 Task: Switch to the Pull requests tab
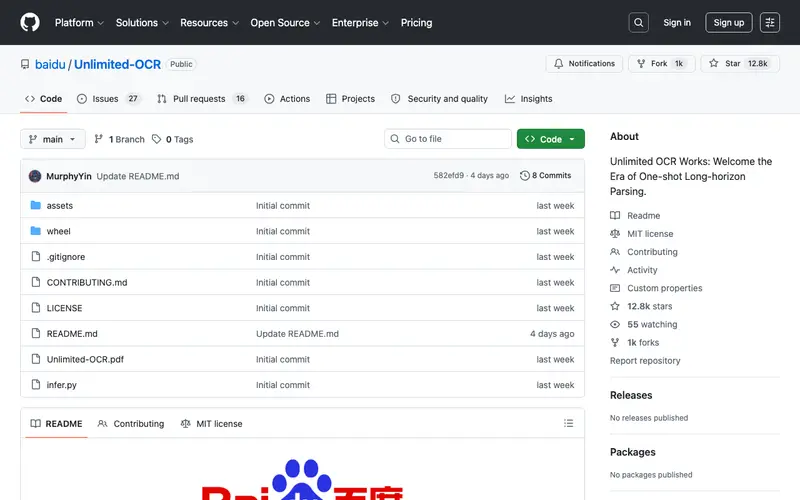(202, 99)
